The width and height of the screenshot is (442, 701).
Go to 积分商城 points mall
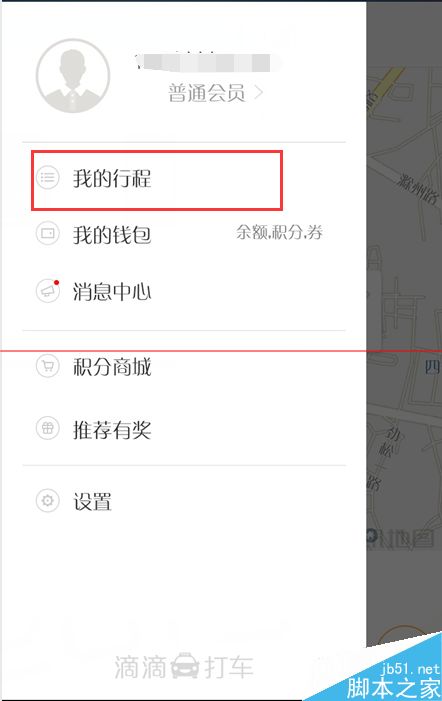click(x=184, y=367)
